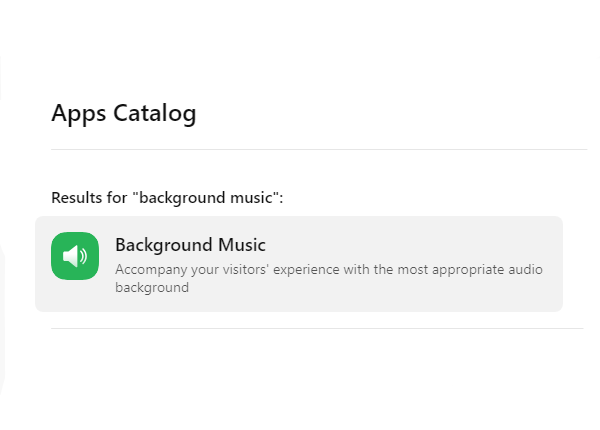Click the sound waves on the speaker icon
This screenshot has width=600, height=430.
83,256
